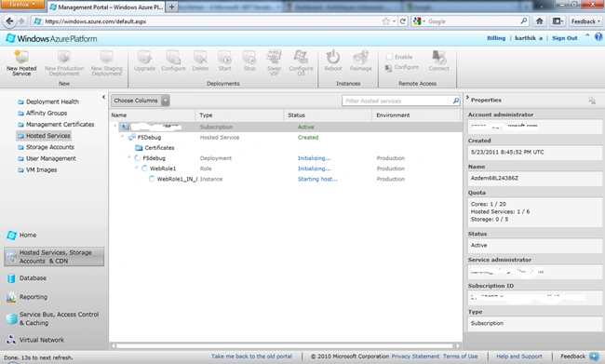Click New Hosted Service icon
Screen dimensions: 605x364
click(21, 57)
